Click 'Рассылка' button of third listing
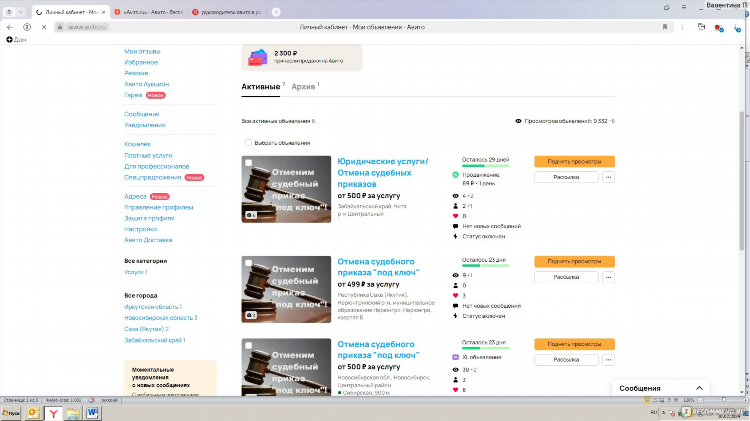 566,360
